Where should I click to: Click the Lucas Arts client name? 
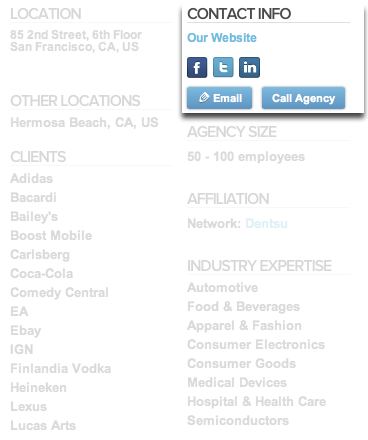(43, 425)
